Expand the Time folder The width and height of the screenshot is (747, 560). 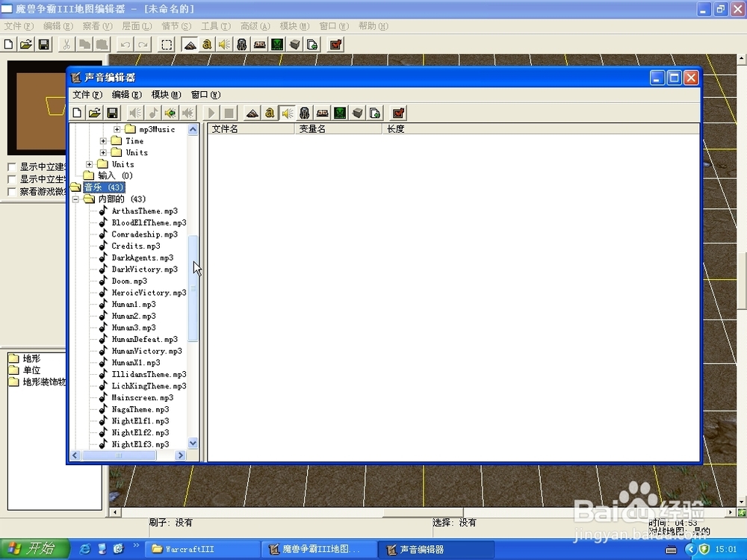pyautogui.click(x=103, y=141)
